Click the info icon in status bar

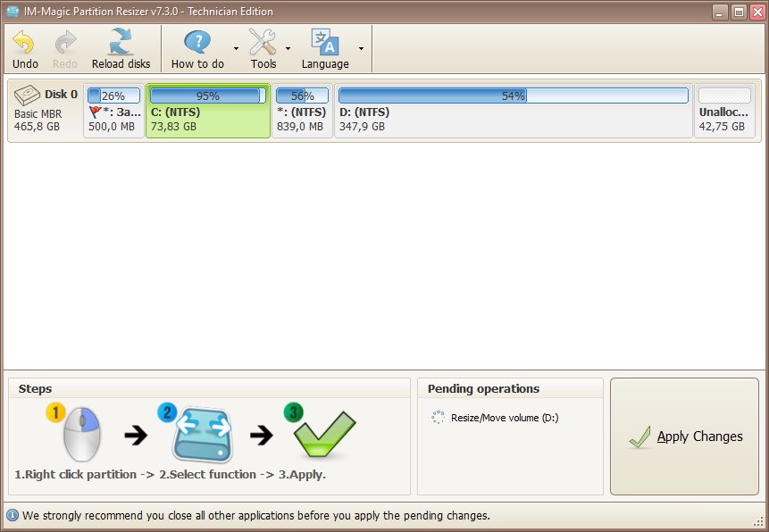coord(13,515)
